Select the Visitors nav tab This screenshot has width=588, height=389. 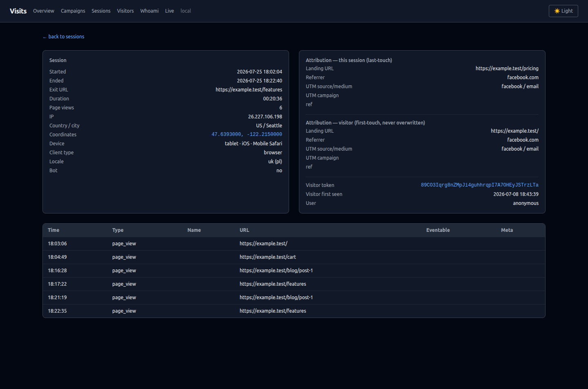tap(125, 11)
